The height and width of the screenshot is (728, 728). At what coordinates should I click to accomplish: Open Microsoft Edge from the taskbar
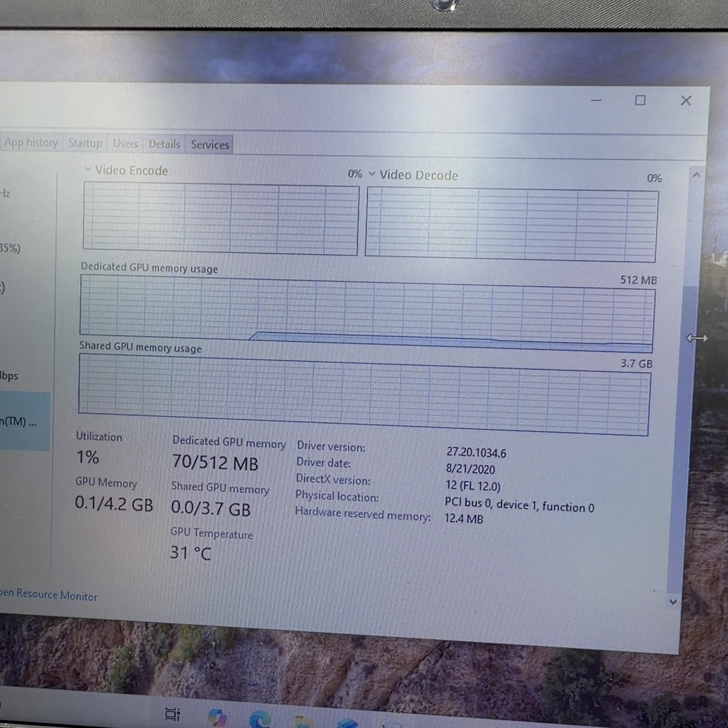click(x=260, y=719)
